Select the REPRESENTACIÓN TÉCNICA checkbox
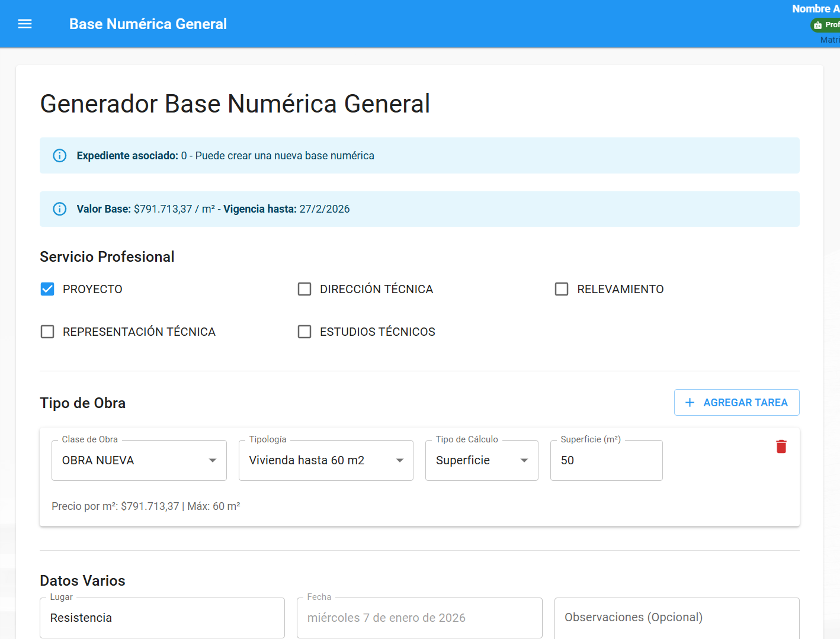840x639 pixels. click(x=47, y=332)
